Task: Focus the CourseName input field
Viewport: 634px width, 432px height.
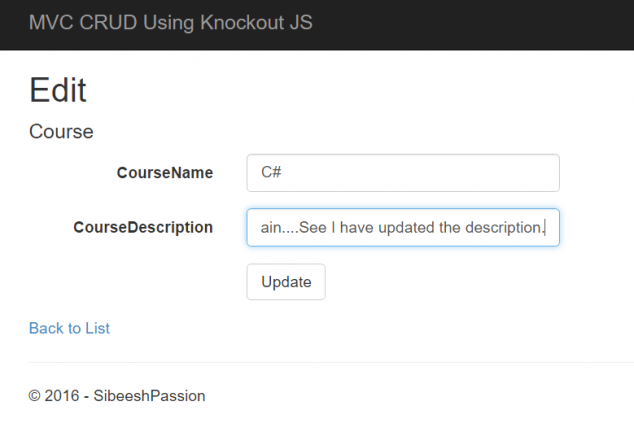Action: point(402,172)
